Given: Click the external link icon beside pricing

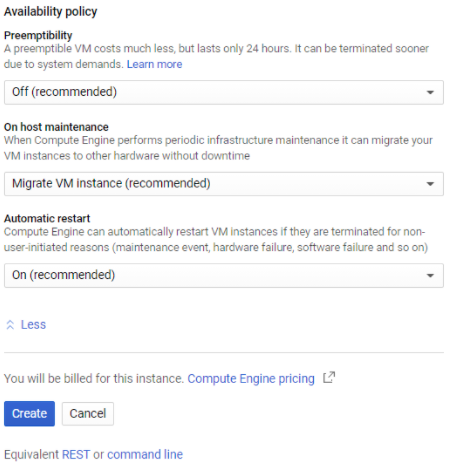Looking at the screenshot, I should pyautogui.click(x=329, y=378).
